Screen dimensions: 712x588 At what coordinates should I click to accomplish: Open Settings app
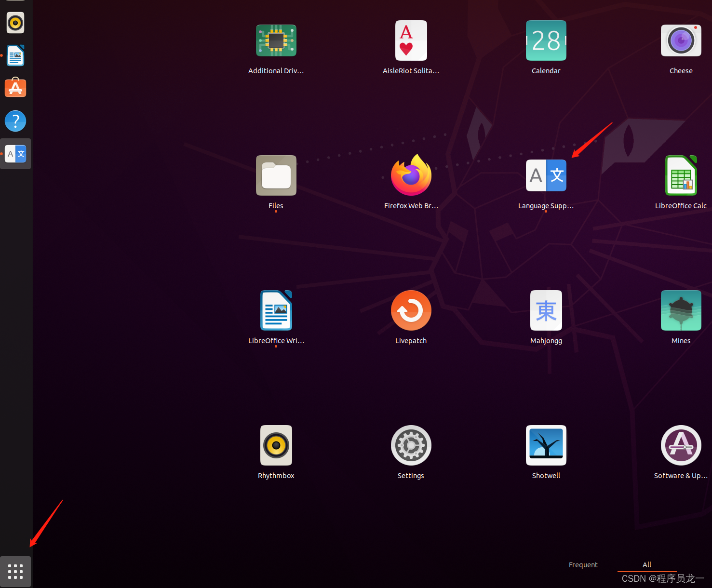tap(411, 445)
